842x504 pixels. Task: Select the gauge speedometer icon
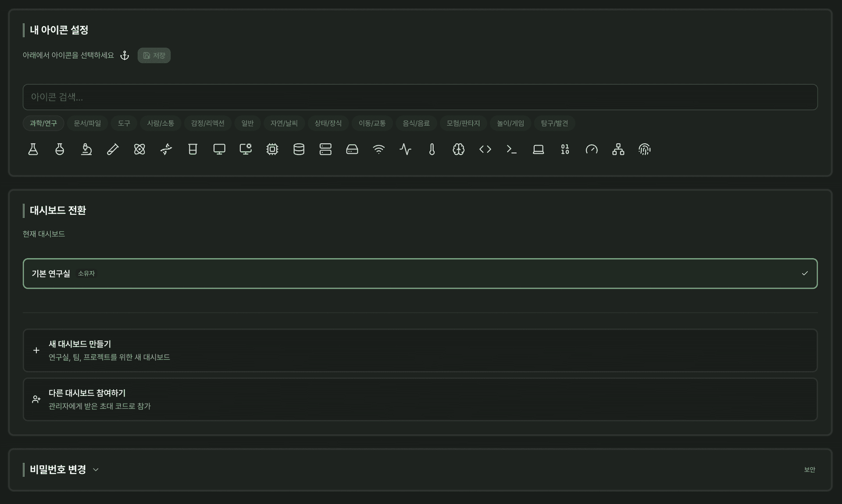591,149
